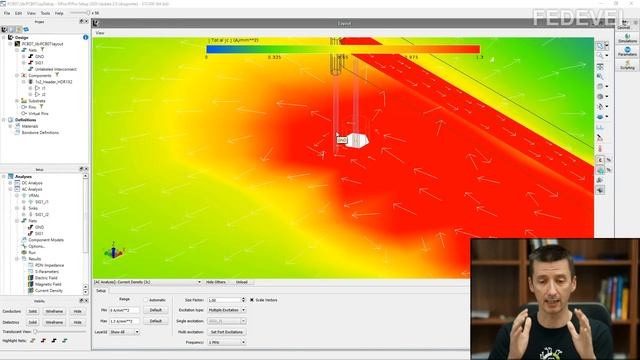Select Virtual Pins item
This screenshot has width=640, height=360.
pyautogui.click(x=38, y=113)
